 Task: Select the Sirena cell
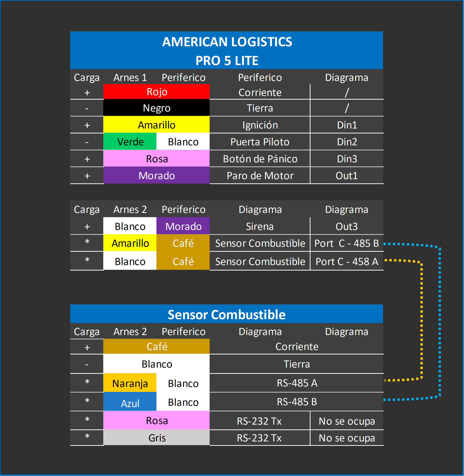[260, 226]
